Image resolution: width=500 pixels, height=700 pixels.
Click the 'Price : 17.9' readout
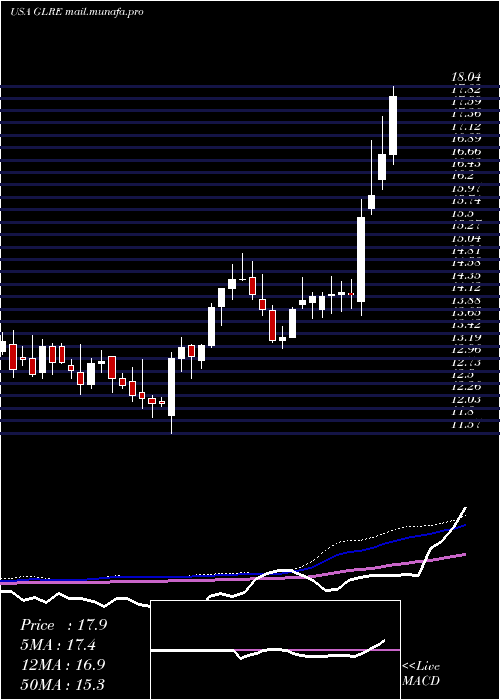(63, 625)
